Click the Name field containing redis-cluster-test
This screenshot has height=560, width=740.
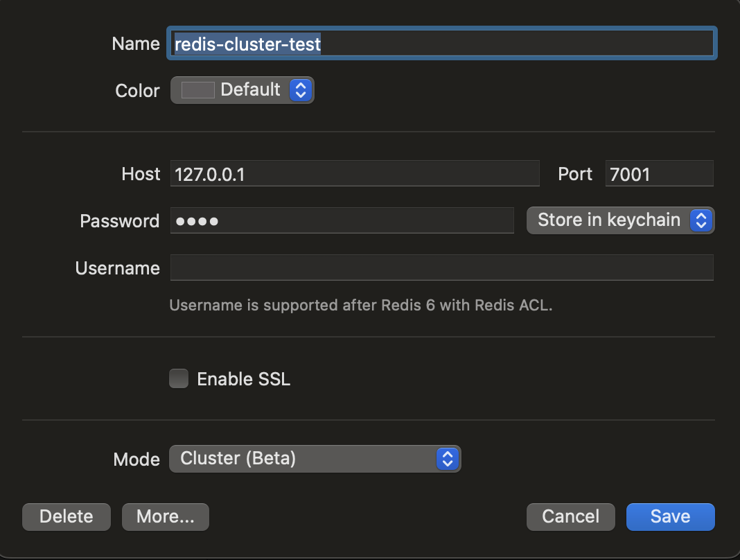[442, 44]
